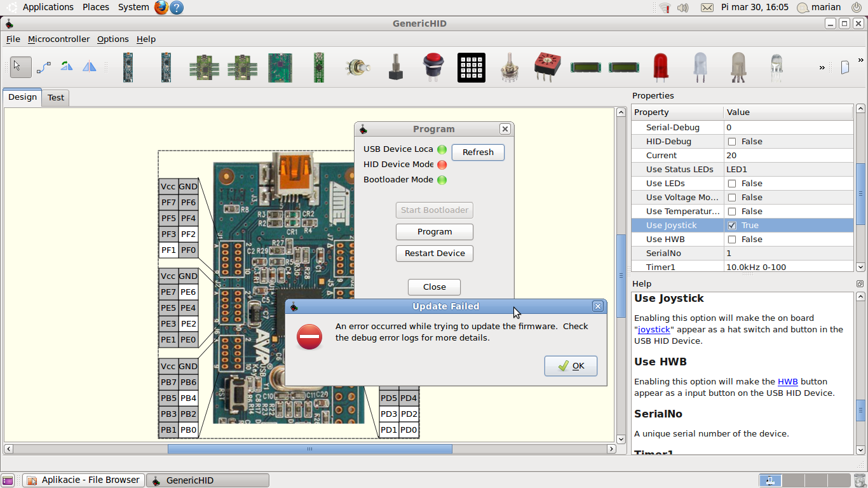Click the Refresh button in Program dialog
Screen dimensions: 868x488
tap(478, 152)
